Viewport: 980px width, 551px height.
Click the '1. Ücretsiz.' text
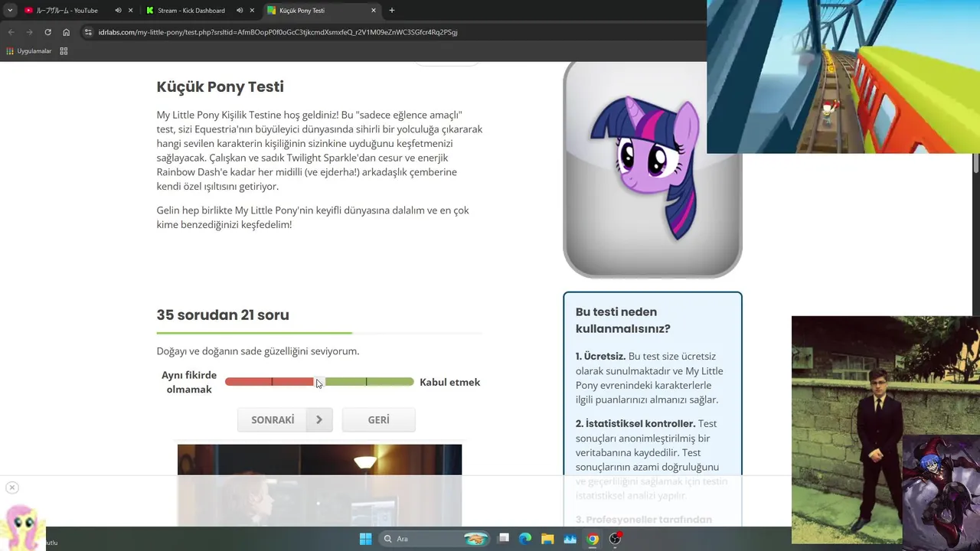(x=601, y=356)
